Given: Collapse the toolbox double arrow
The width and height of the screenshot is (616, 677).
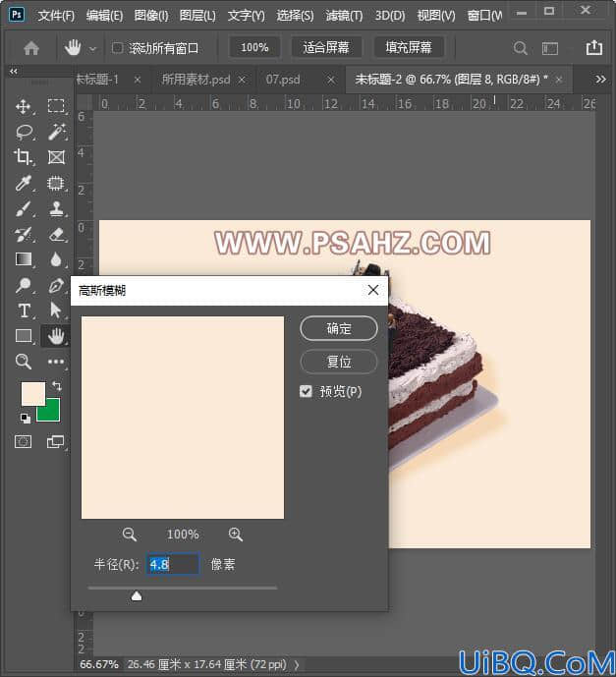Looking at the screenshot, I should [14, 71].
